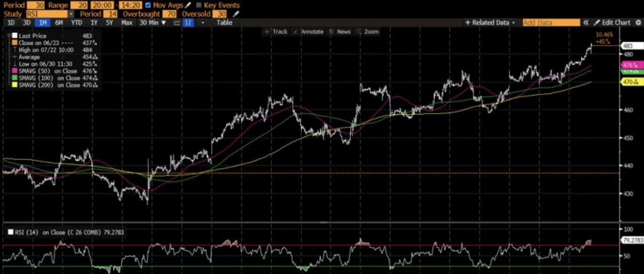Enable the Key Events checkbox

pyautogui.click(x=199, y=5)
